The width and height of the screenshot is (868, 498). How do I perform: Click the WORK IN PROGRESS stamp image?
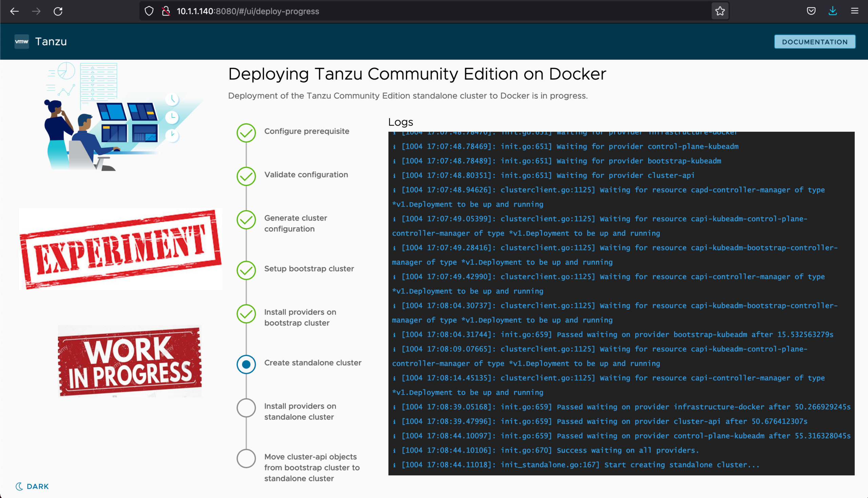[x=130, y=361]
